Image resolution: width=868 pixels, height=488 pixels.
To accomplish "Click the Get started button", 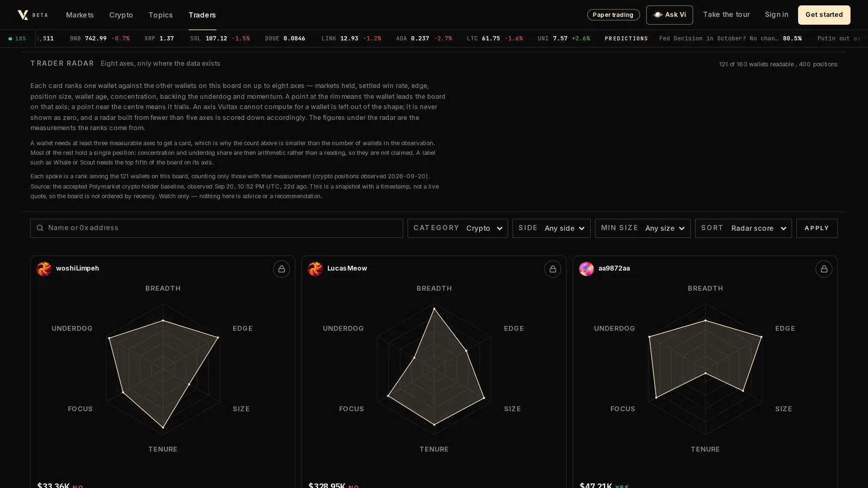I will point(824,15).
